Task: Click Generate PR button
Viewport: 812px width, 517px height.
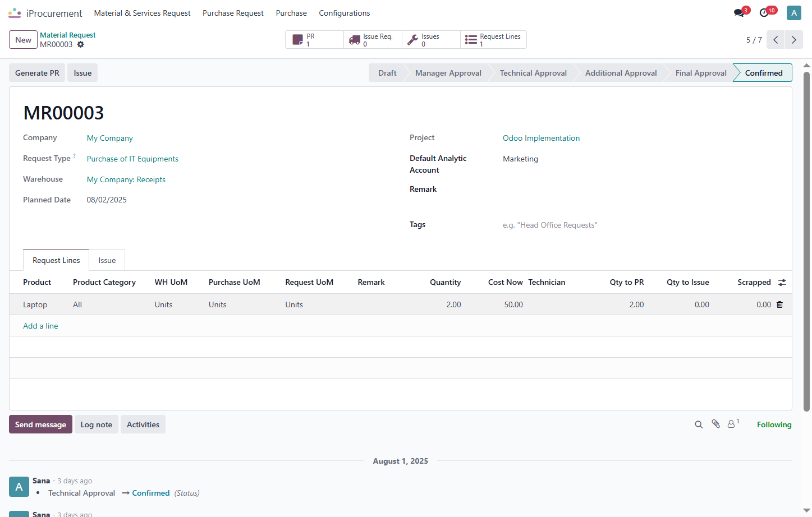Action: coord(37,73)
